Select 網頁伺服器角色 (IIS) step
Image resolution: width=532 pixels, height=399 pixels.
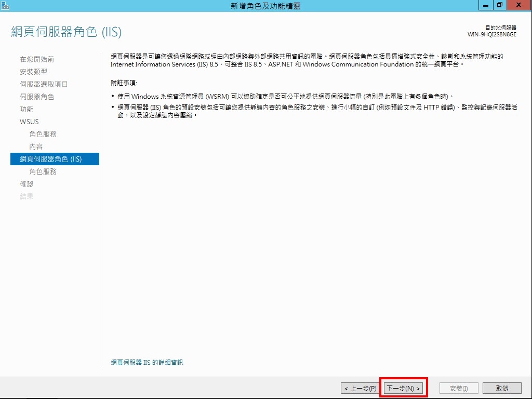[55, 159]
